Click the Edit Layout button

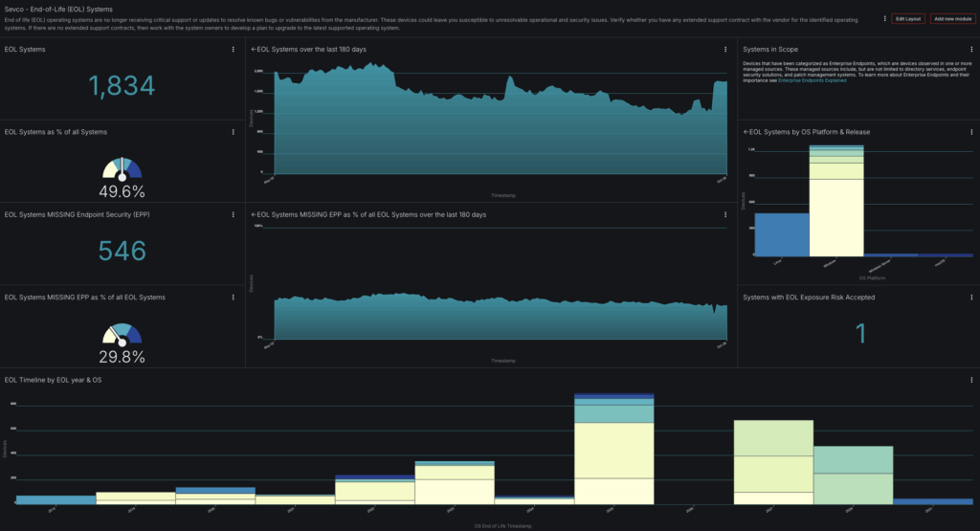[907, 19]
